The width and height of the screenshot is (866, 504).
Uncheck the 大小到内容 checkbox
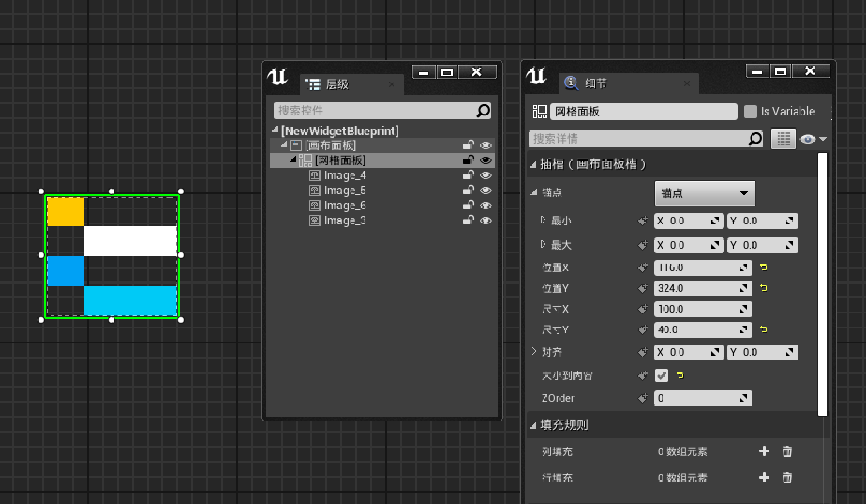click(x=662, y=375)
